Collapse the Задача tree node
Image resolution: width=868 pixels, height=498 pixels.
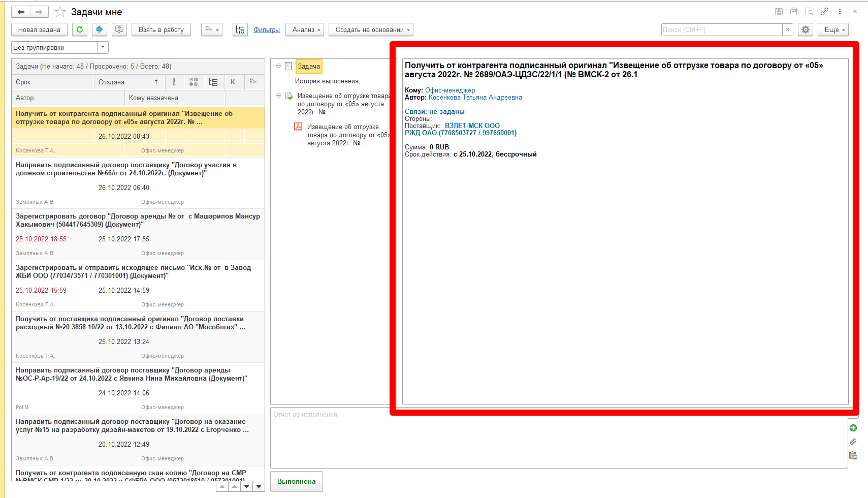tap(278, 66)
